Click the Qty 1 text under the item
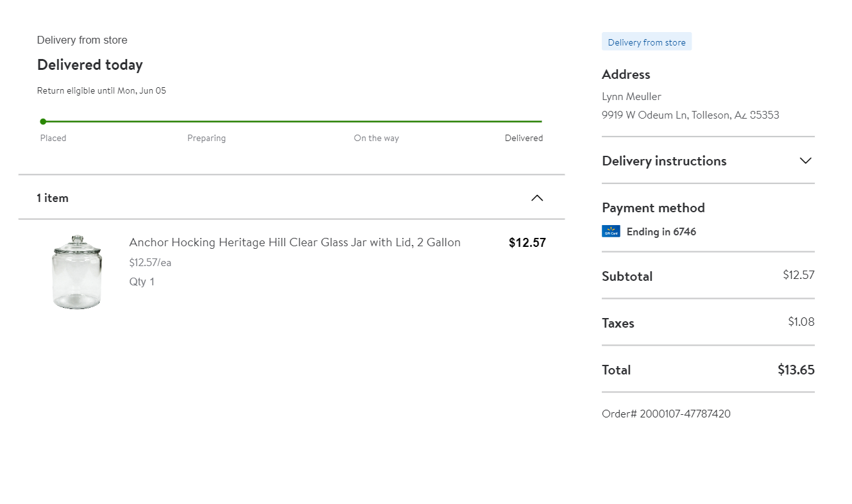Viewport: 852px width, 504px height. 142,282
